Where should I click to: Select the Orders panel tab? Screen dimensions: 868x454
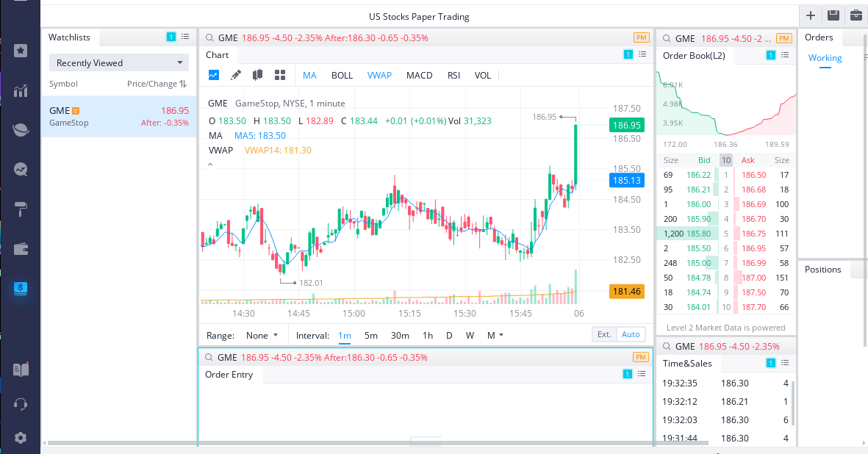coord(819,37)
